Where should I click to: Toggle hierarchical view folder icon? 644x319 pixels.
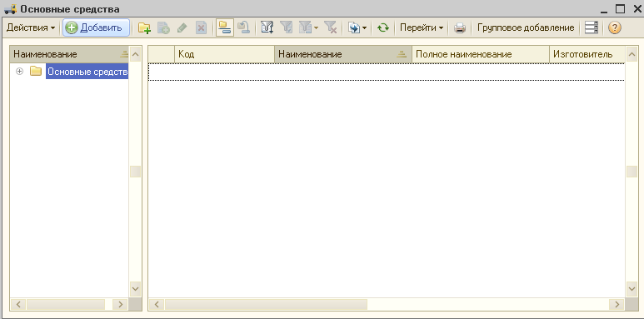pyautogui.click(x=225, y=28)
